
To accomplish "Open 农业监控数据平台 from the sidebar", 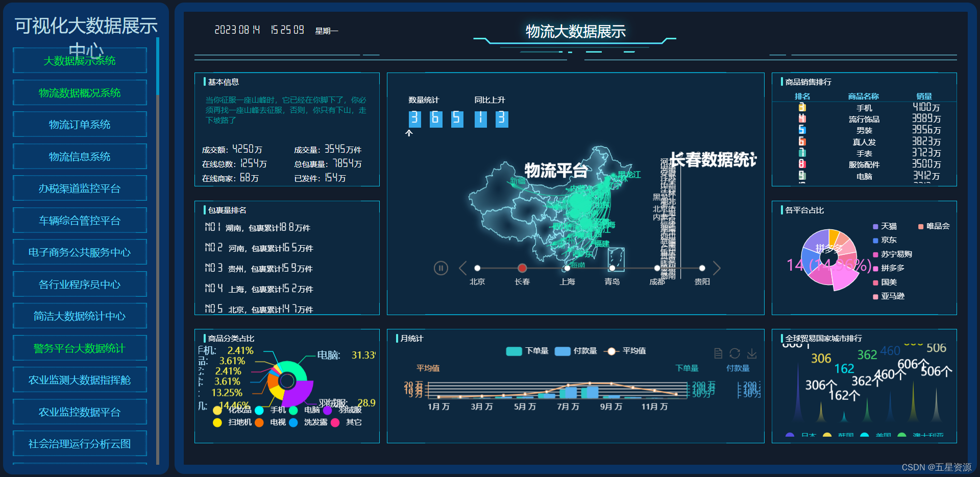I will point(80,412).
